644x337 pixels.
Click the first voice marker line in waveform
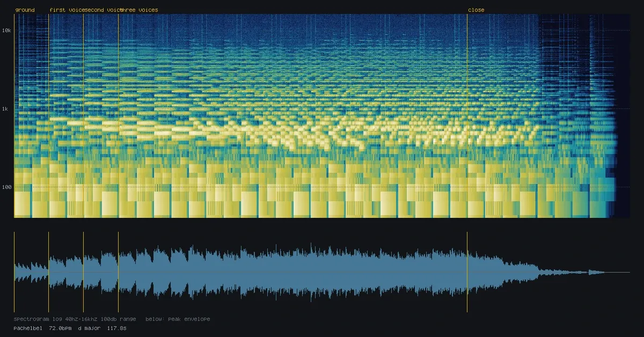[x=49, y=272]
